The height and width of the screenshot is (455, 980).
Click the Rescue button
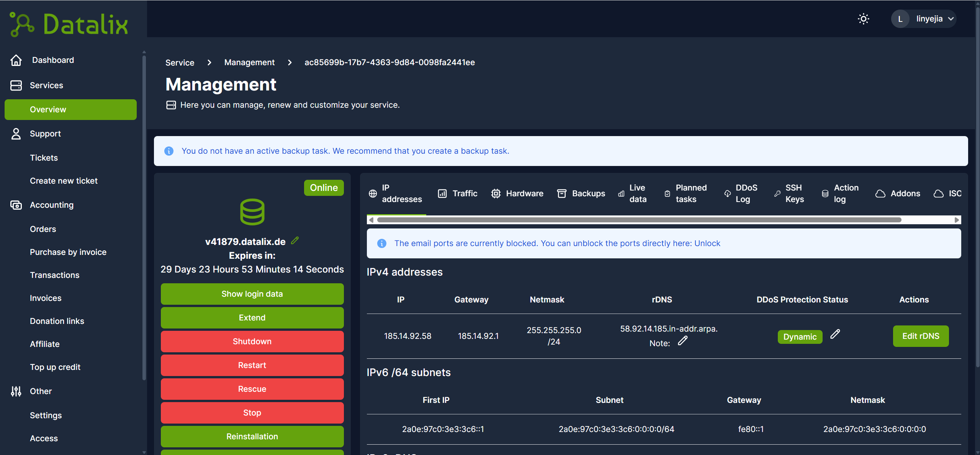[x=252, y=389]
